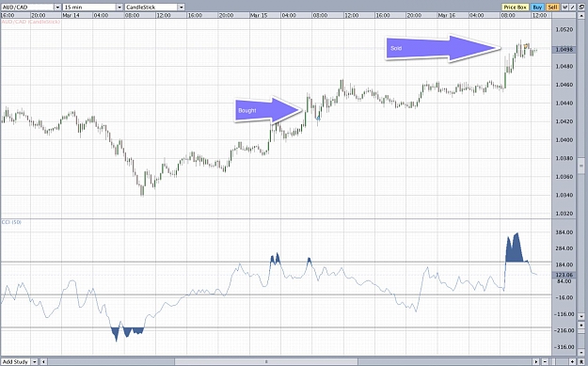Open the AUD/CAD currency pair dropdown

click(x=57, y=8)
